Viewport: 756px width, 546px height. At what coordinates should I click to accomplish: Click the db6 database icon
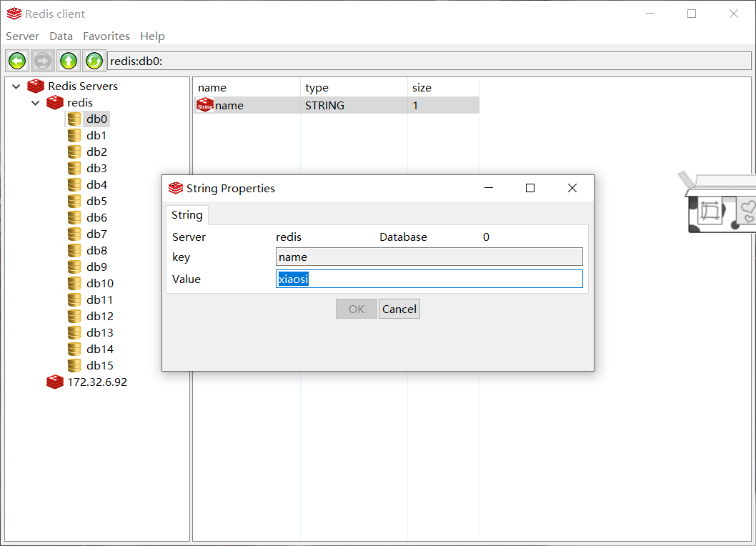pos(74,217)
